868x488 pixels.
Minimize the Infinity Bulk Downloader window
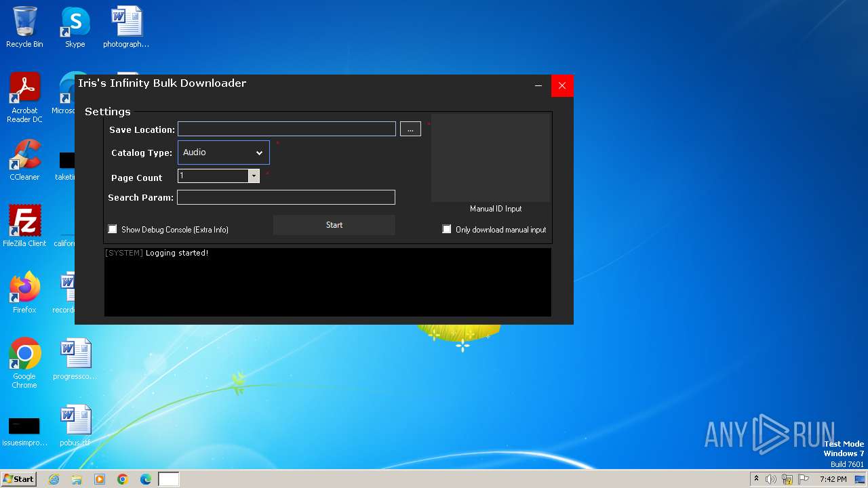[538, 85]
